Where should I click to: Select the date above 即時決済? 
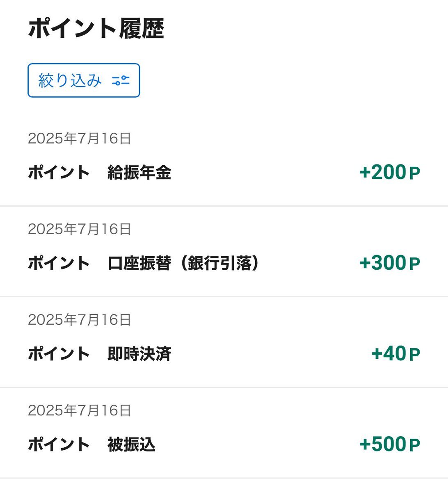(x=80, y=320)
